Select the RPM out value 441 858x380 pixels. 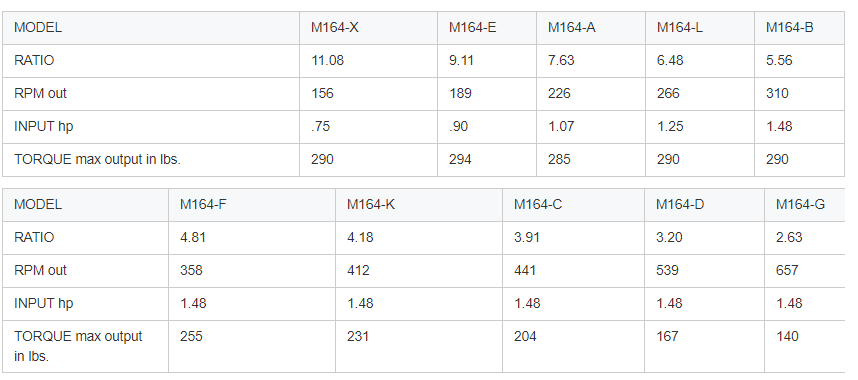525,270
